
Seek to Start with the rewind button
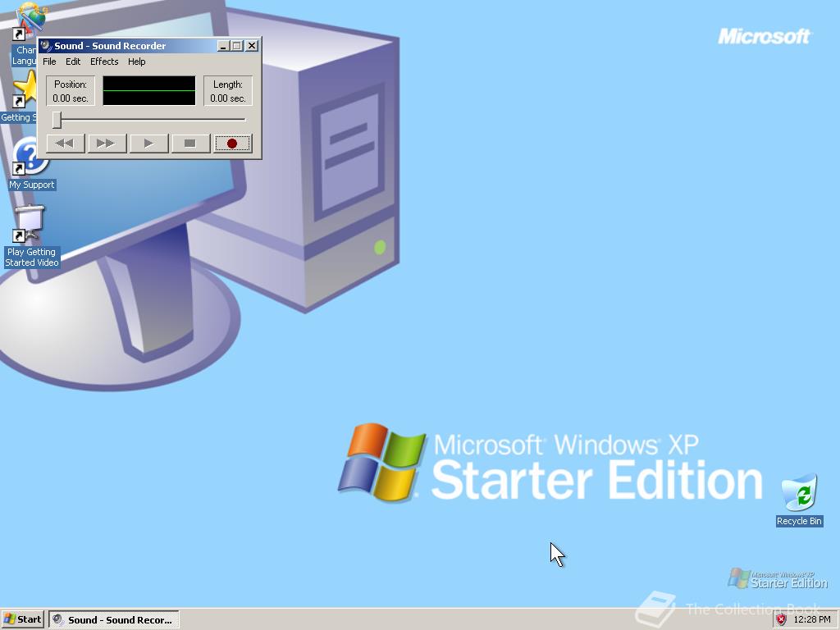tap(66, 144)
